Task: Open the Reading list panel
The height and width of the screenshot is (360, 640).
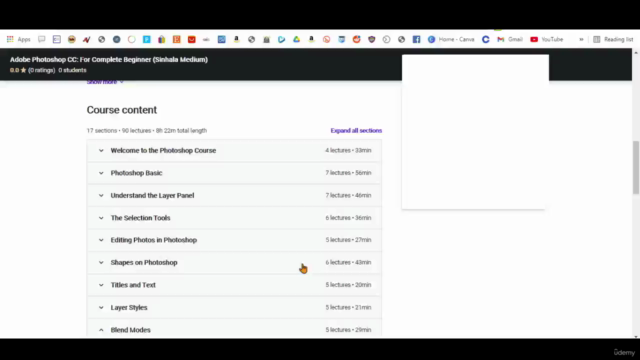Action: click(x=613, y=40)
